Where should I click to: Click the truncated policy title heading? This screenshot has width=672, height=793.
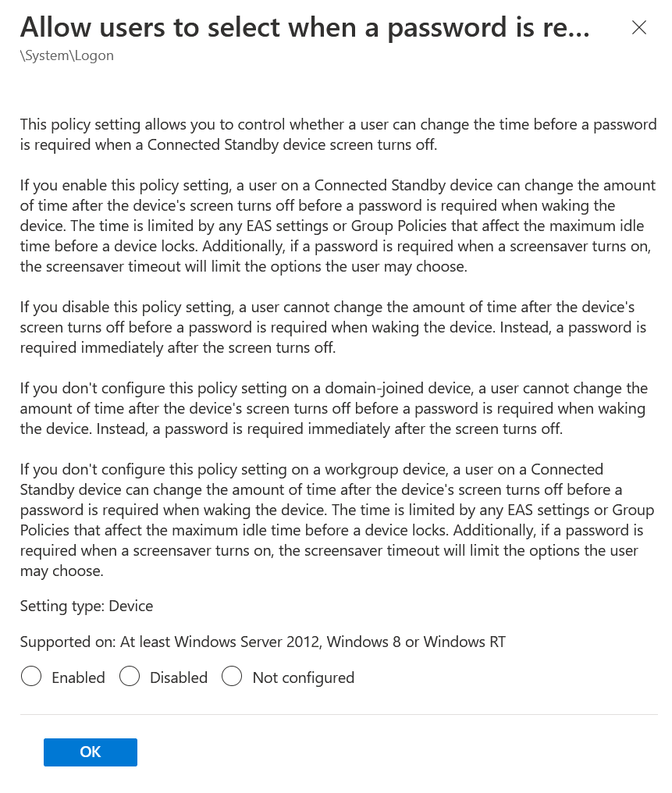[304, 27]
